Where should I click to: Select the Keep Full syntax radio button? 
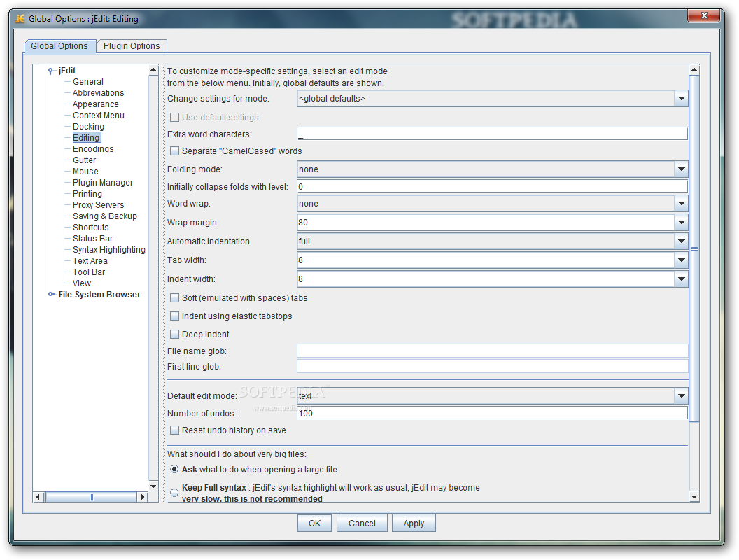[174, 493]
